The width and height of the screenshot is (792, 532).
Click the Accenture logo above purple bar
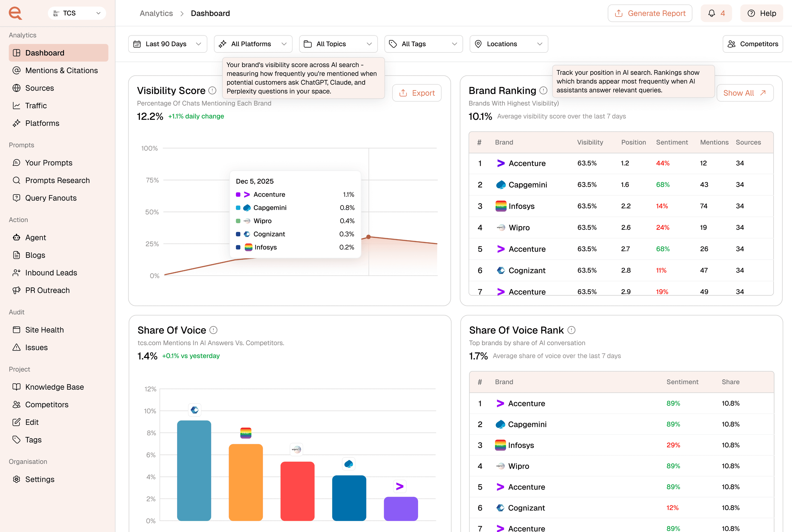(x=400, y=486)
